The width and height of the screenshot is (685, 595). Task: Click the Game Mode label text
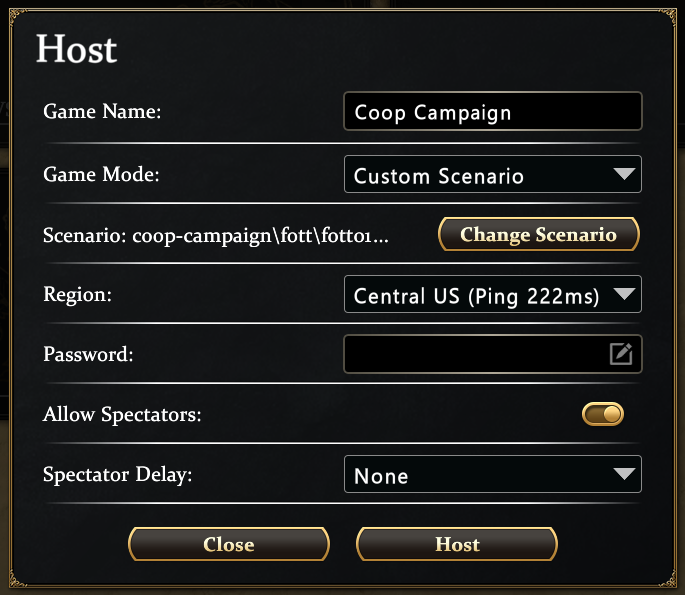click(x=101, y=175)
